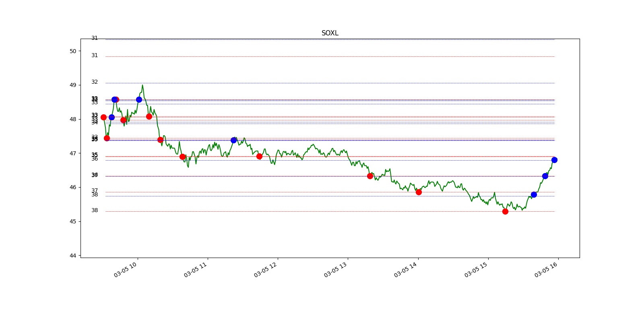644x322 pixels.
Task: Click the x-axis label 03-05 13
Action: tap(336, 270)
